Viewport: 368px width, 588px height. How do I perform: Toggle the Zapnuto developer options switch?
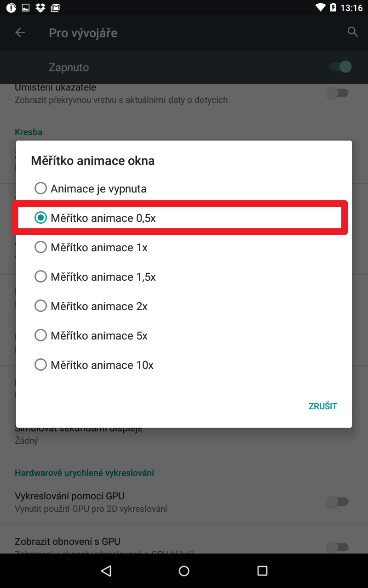coord(340,67)
